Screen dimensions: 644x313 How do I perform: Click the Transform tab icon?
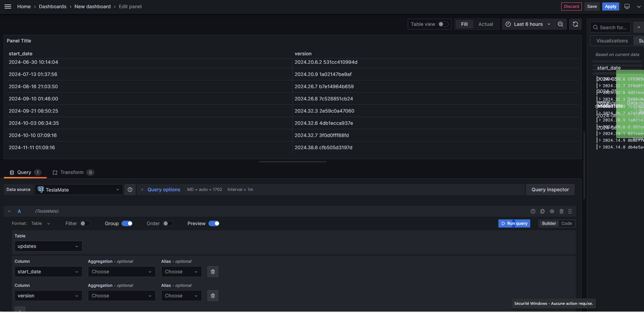(x=55, y=172)
